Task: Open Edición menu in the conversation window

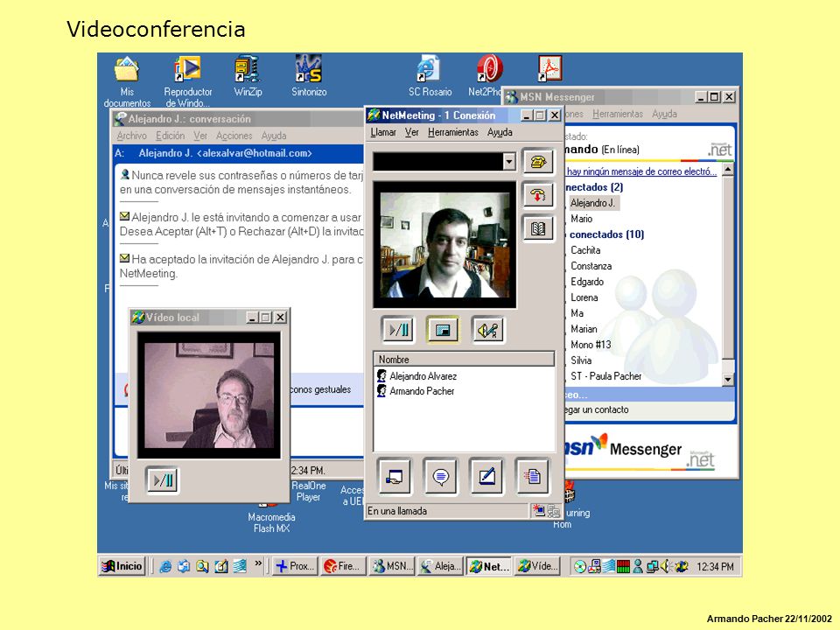Action: (x=171, y=136)
